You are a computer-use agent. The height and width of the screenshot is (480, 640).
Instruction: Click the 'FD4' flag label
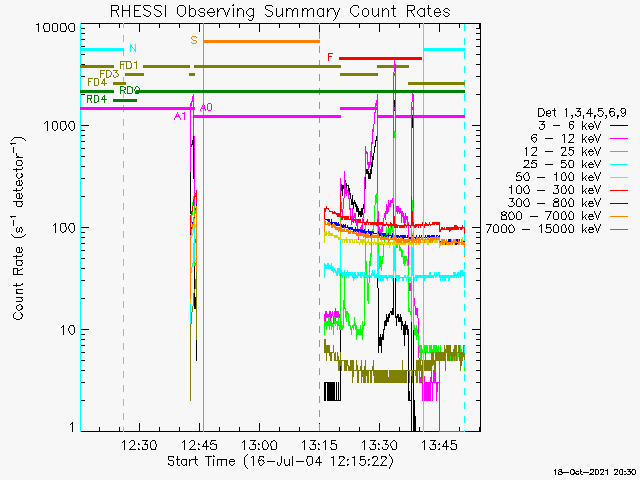tap(97, 82)
